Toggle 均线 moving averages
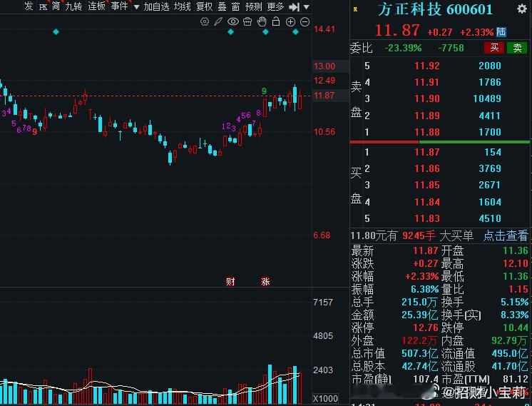Screen dimensions: 532x406 coord(182,6)
